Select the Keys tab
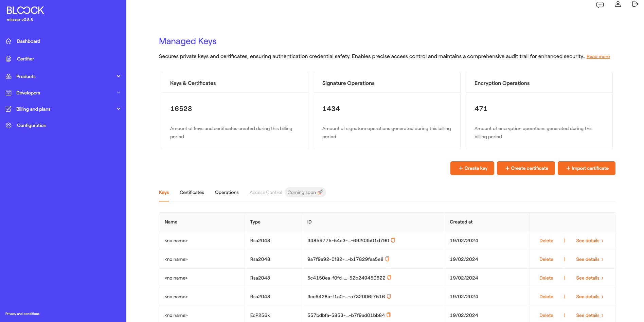The image size is (644, 322). [x=164, y=192]
